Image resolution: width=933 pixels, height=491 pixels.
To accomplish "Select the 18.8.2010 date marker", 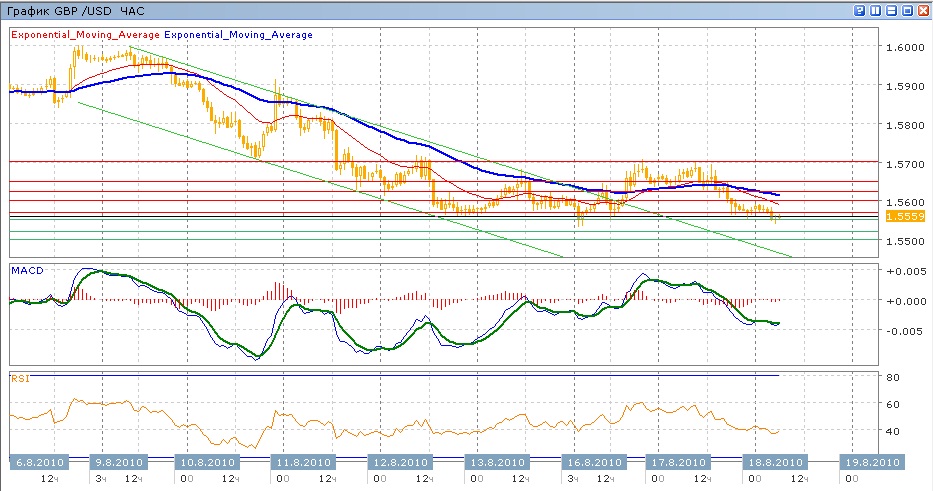I will click(x=773, y=463).
